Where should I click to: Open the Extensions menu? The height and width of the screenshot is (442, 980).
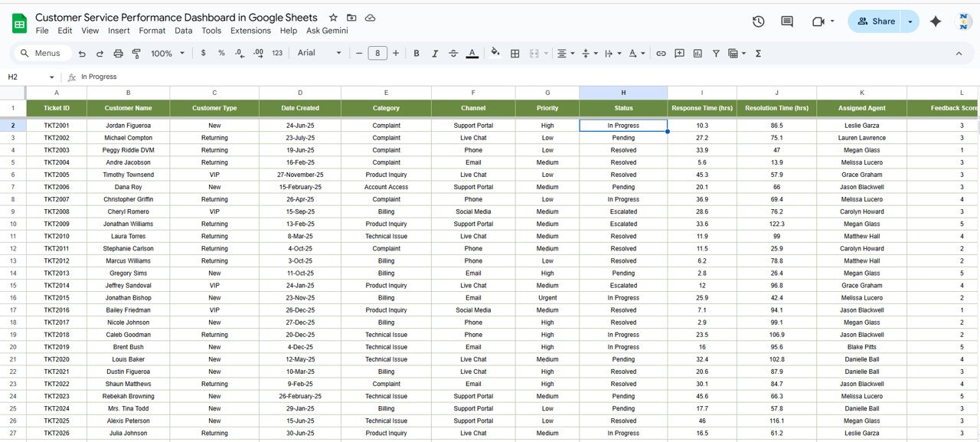(x=249, y=31)
